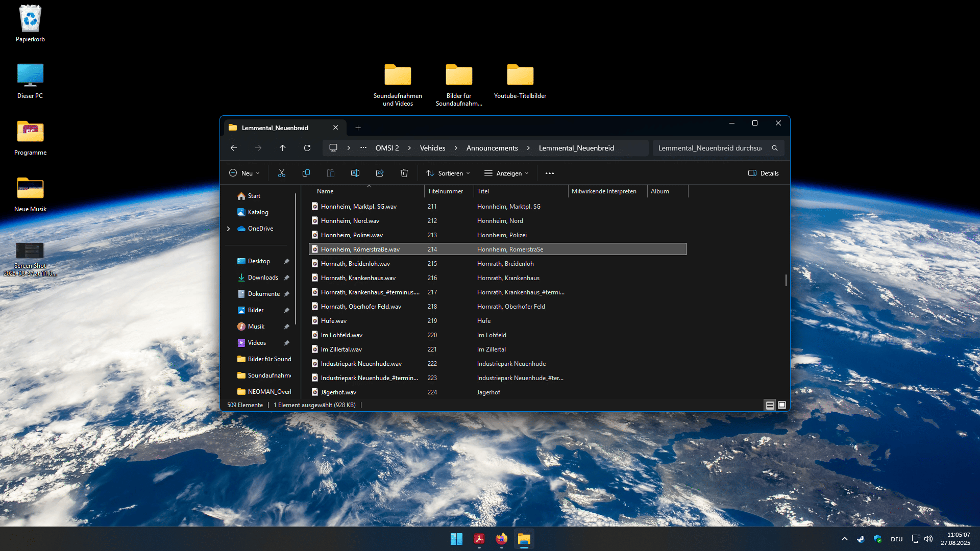
Task: Go up one folder level
Action: coord(283,148)
